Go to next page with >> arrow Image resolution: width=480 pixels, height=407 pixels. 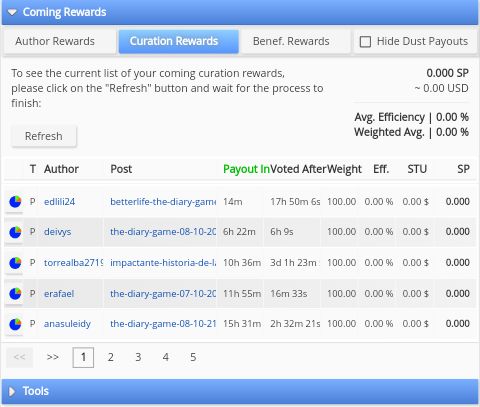(x=52, y=357)
